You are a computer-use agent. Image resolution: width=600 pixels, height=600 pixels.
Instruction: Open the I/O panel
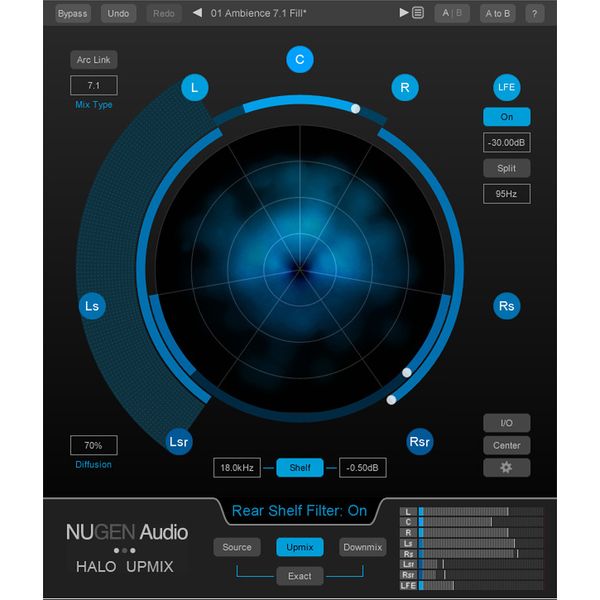[x=506, y=423]
